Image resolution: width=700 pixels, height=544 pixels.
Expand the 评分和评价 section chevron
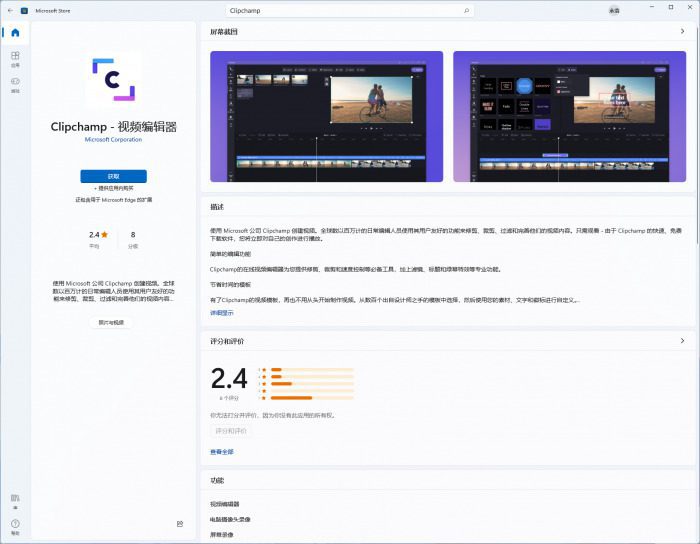(x=682, y=341)
